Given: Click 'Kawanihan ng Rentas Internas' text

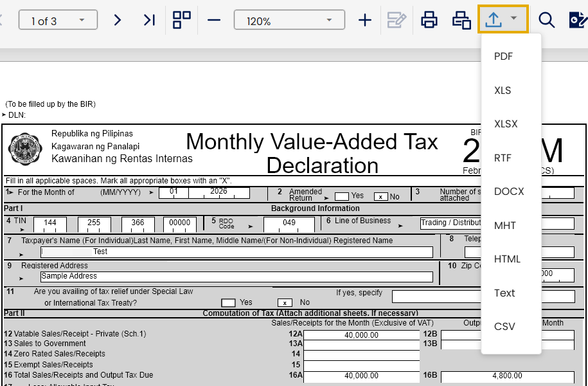Looking at the screenshot, I should pos(122,158).
